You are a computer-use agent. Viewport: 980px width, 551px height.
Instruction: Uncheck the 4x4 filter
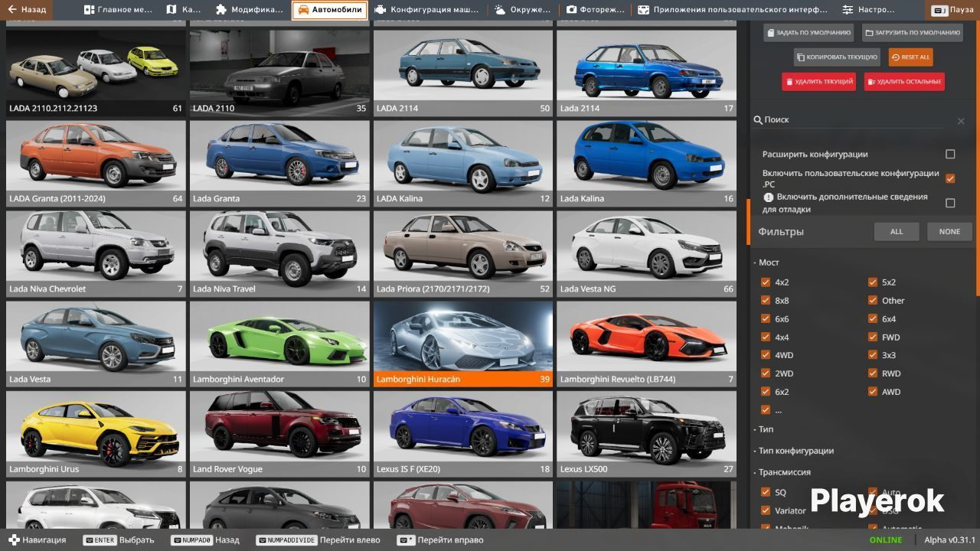(766, 337)
